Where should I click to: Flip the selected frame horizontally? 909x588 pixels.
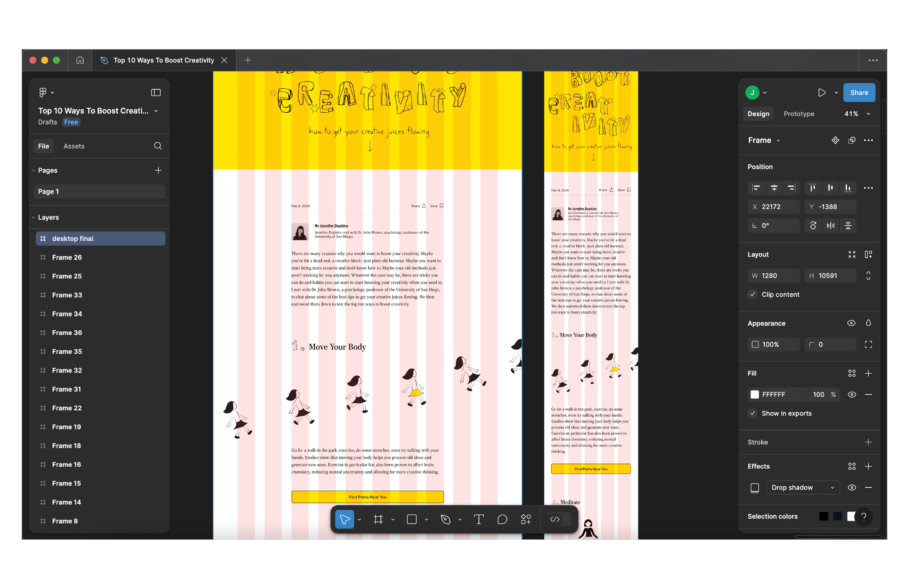tap(830, 225)
